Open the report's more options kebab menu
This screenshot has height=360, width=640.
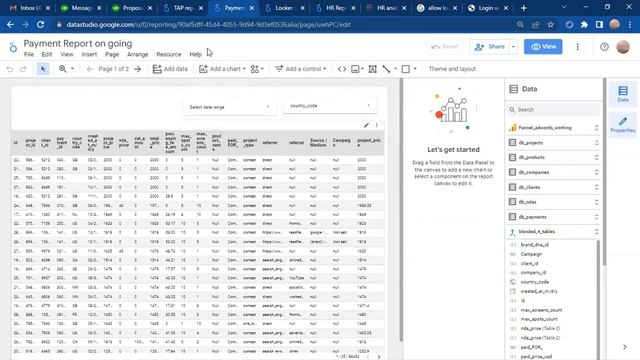pyautogui.click(x=578, y=47)
